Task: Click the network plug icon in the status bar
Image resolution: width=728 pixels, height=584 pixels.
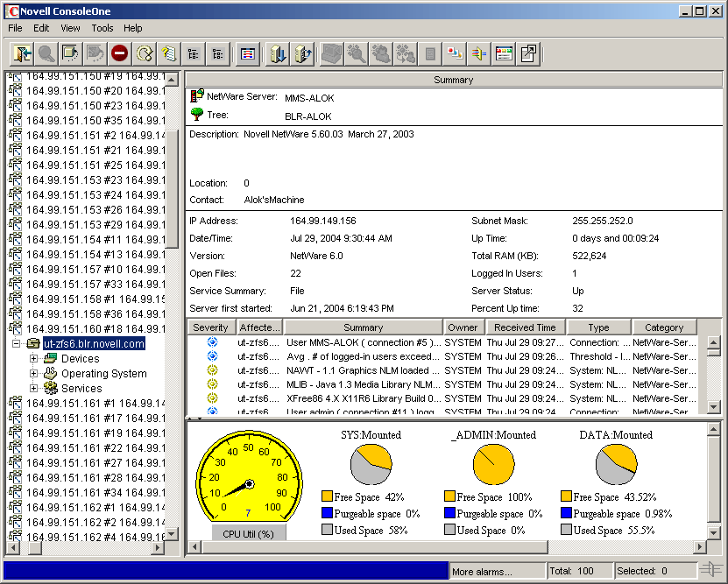Action: 710,570
